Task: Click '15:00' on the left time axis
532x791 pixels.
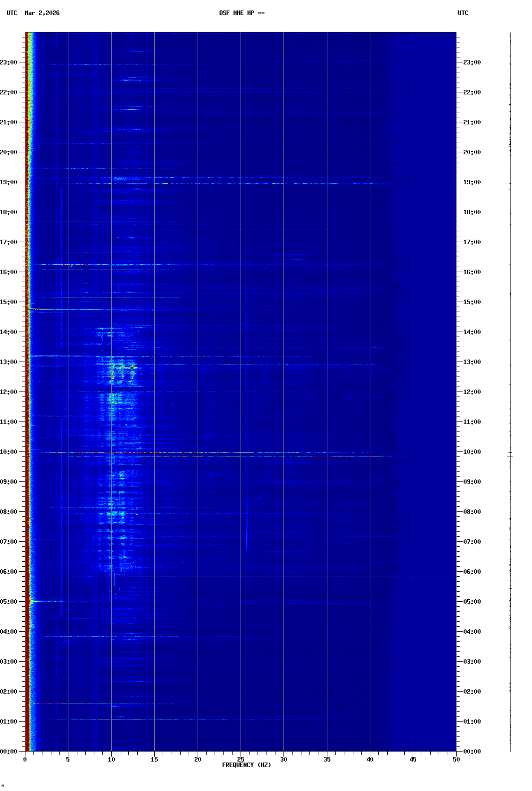Action: click(8, 302)
